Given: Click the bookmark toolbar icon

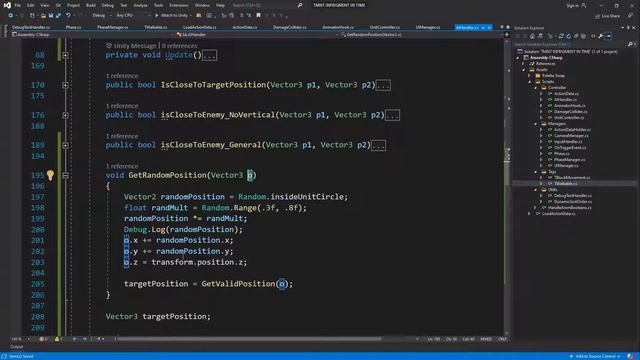Looking at the screenshot, I should click(258, 16).
